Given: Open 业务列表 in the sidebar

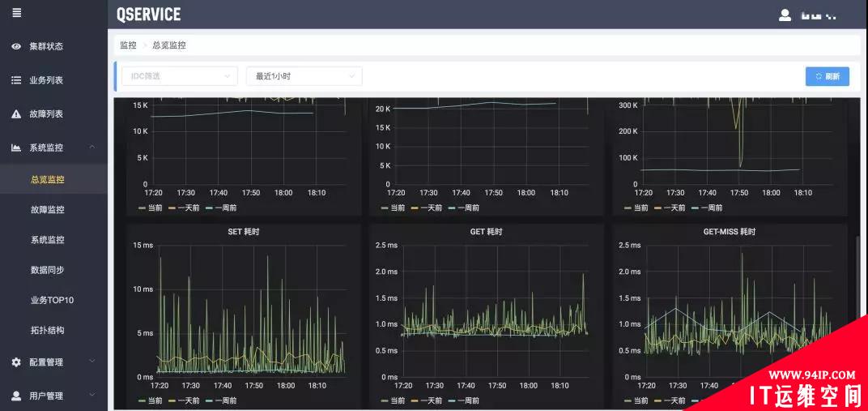Looking at the screenshot, I should coord(46,80).
